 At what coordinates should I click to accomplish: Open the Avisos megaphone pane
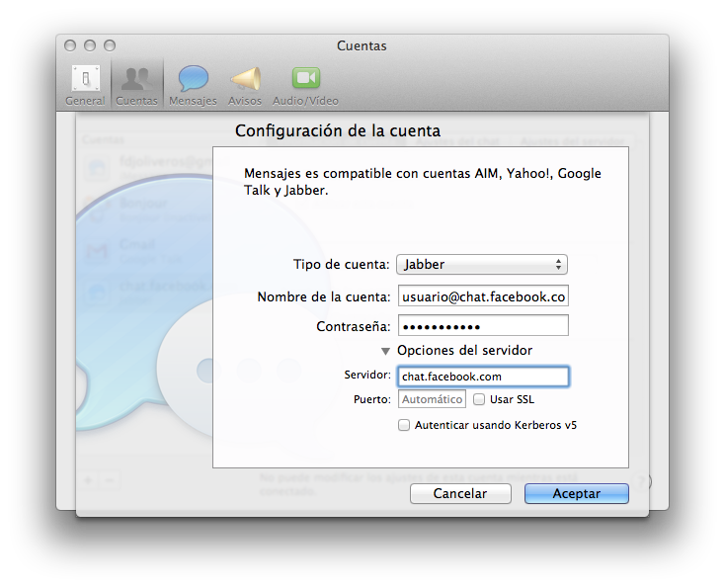(245, 85)
